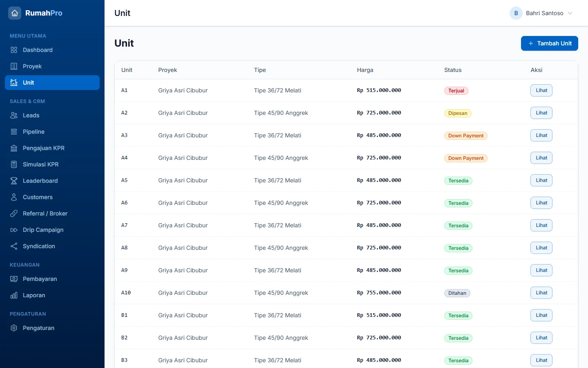Click Tipe 45/90 Anggrek in row A2
588x368 pixels.
click(x=281, y=113)
